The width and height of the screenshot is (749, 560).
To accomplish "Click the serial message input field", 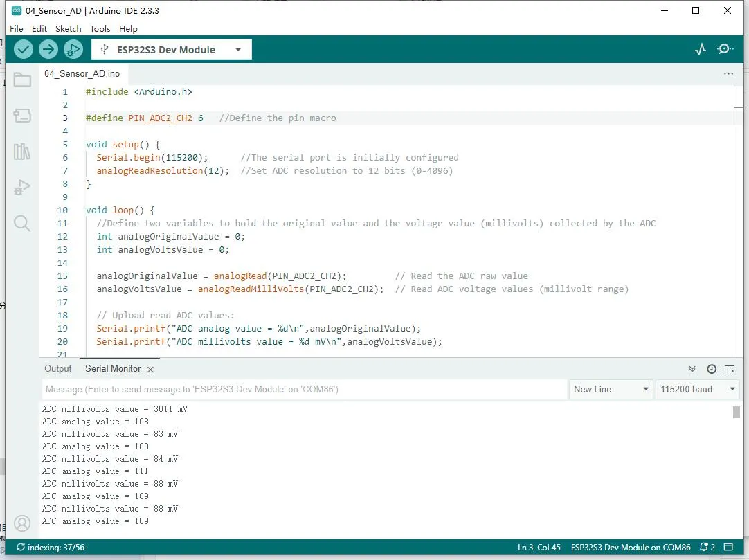I will pyautogui.click(x=305, y=390).
